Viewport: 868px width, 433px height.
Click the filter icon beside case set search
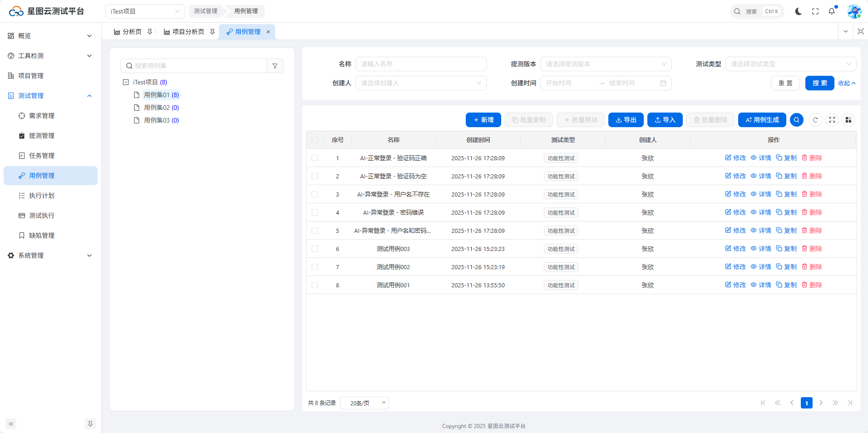coord(275,66)
